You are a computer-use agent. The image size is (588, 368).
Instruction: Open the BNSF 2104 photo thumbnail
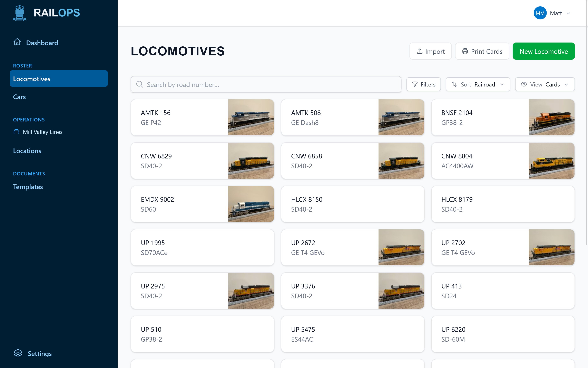(551, 117)
